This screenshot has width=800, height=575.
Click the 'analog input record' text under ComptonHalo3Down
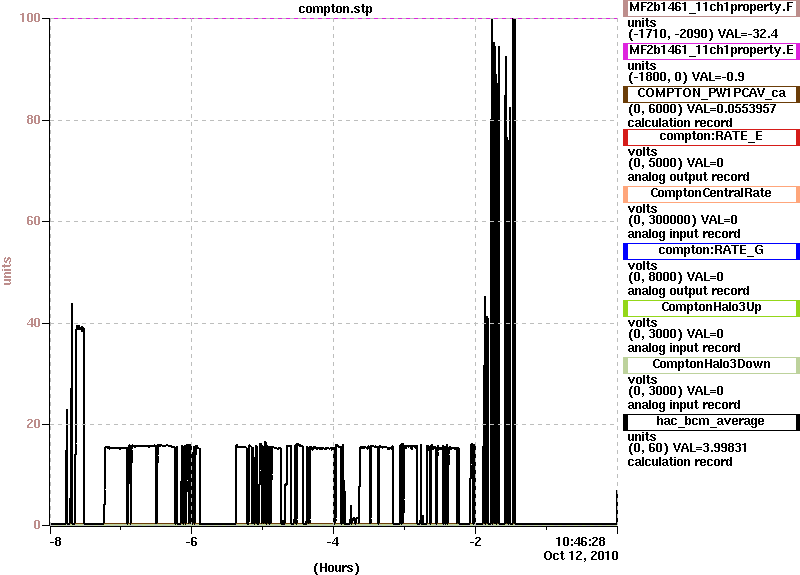pyautogui.click(x=684, y=405)
